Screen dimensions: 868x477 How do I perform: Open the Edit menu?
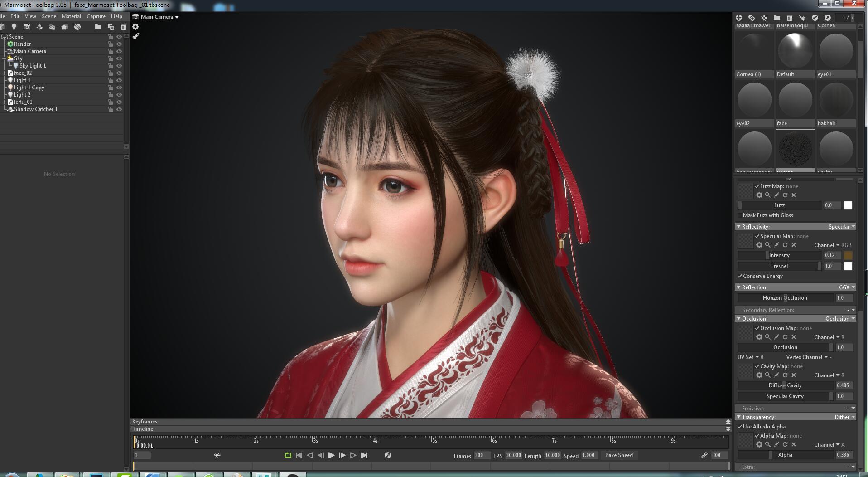pos(15,16)
